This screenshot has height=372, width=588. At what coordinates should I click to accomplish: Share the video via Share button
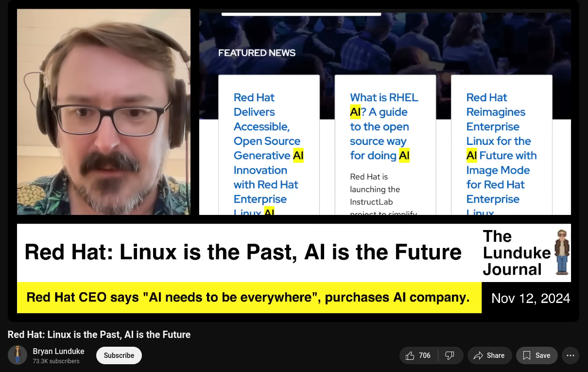pos(489,355)
